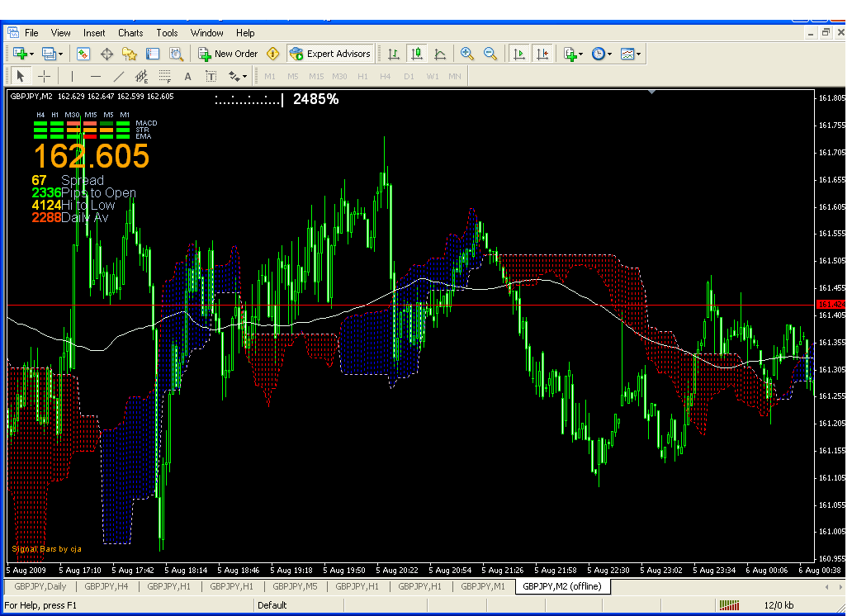Expand the Indicators list dropdown arrow
The image size is (852, 616).
pos(581,54)
